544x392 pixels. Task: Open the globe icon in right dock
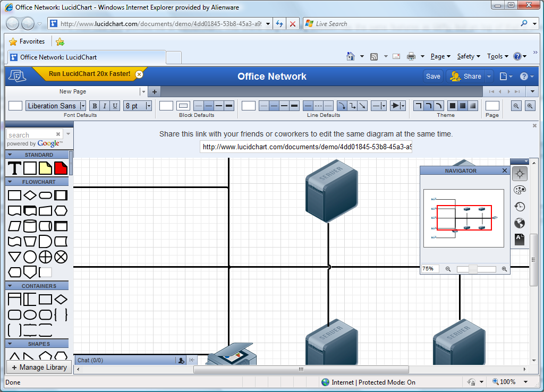coord(520,223)
